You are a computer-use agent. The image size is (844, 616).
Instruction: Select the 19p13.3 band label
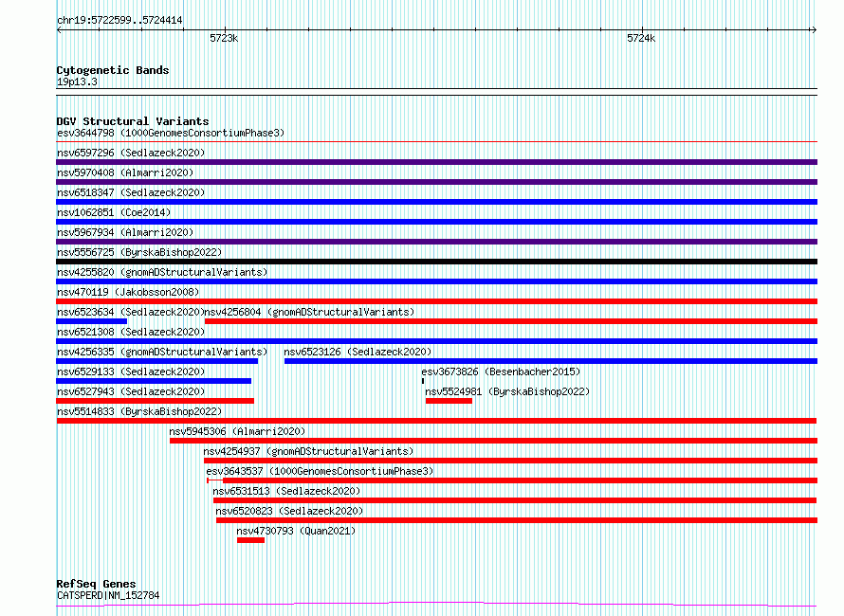click(x=77, y=82)
